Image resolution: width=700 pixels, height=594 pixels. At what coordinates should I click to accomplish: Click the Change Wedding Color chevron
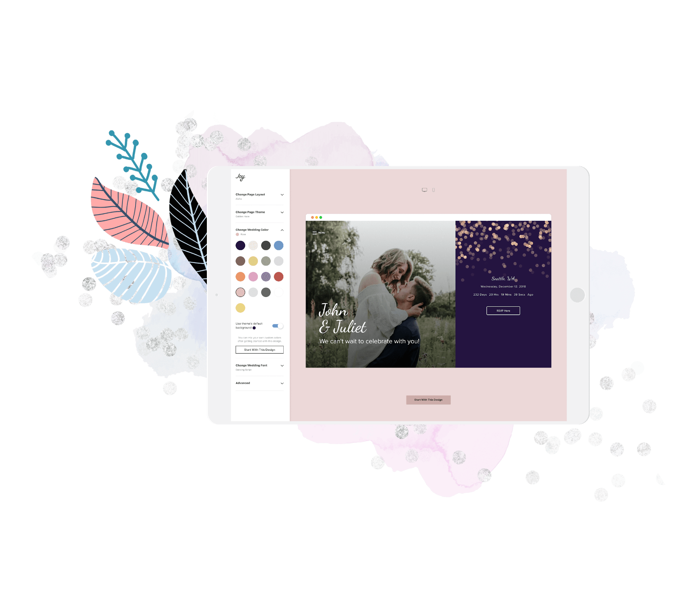[282, 230]
